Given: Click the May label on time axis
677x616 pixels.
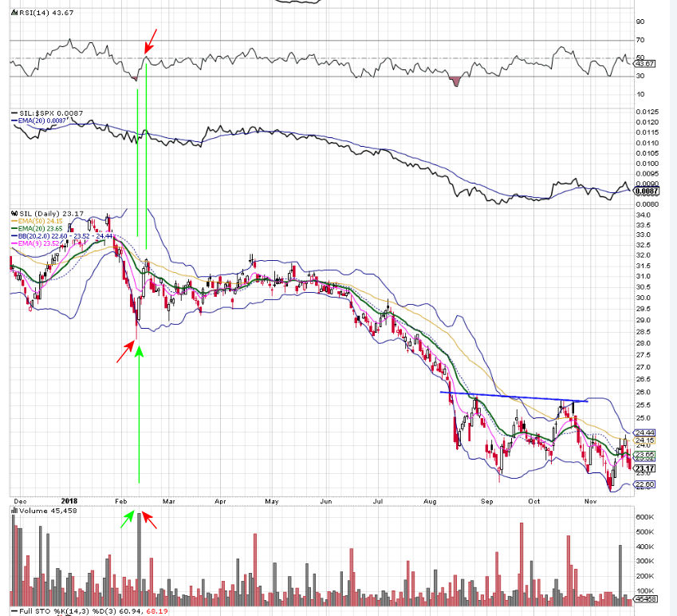Looking at the screenshot, I should click(272, 501).
